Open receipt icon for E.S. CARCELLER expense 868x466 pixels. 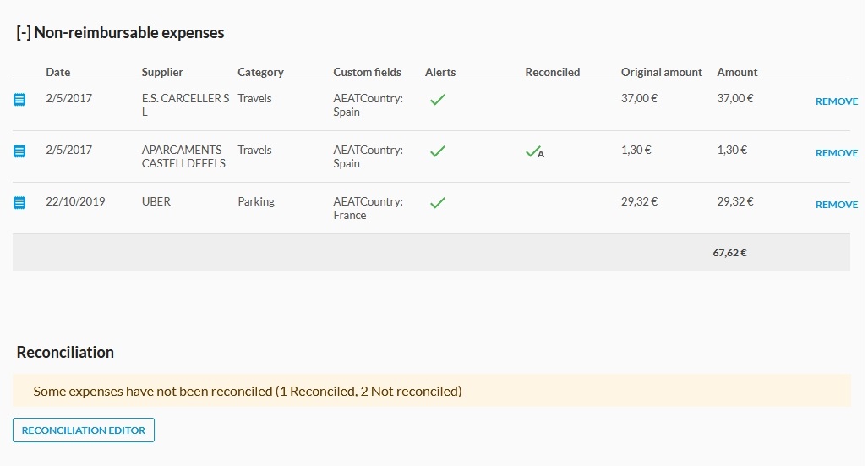[x=19, y=100]
